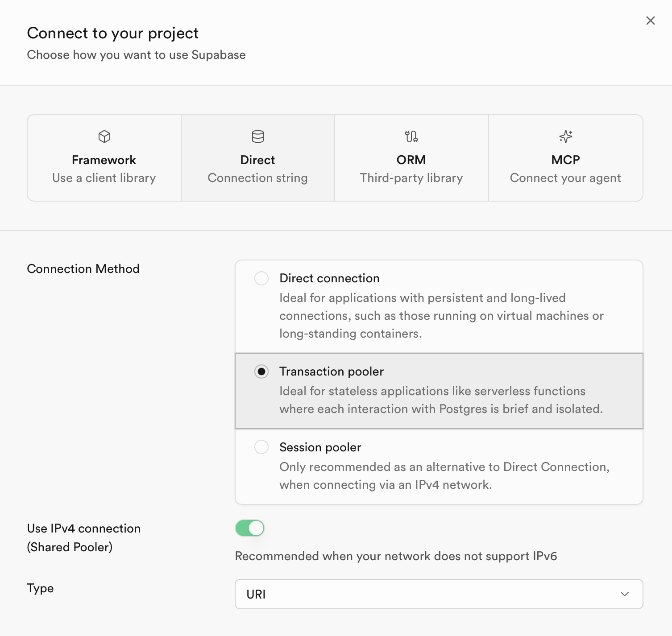The image size is (672, 636).
Task: Disable the Use IPv4 connection toggle
Action: click(x=250, y=528)
